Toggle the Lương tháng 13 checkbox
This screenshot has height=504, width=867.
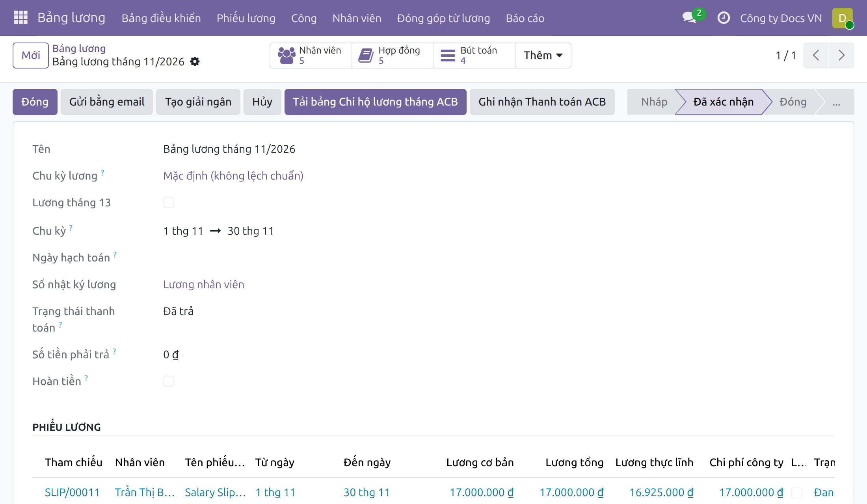(169, 202)
